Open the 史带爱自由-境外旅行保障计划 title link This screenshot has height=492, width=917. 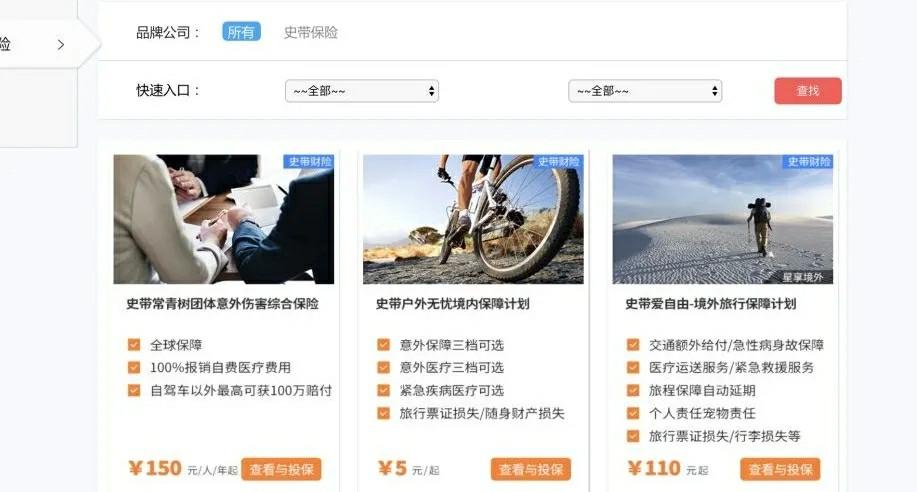(x=711, y=304)
